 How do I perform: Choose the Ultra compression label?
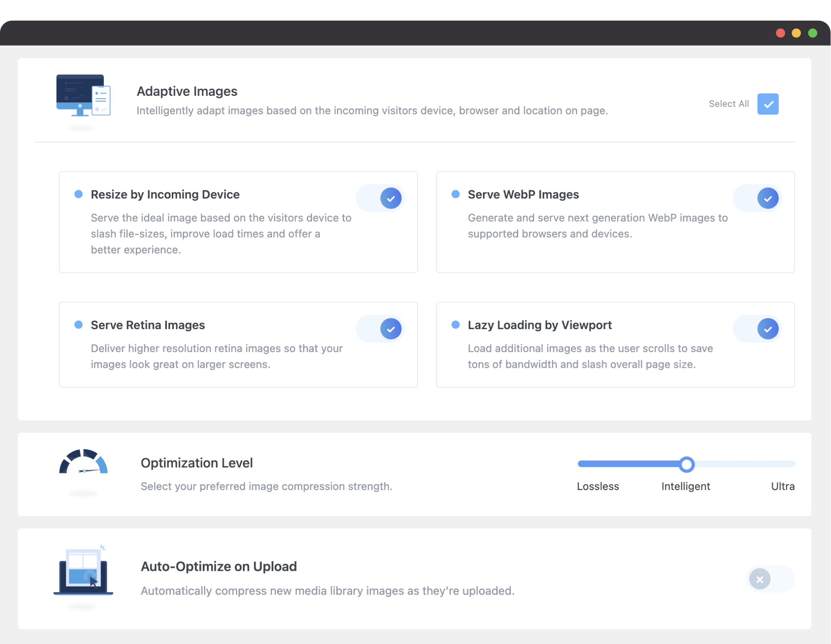click(x=782, y=486)
